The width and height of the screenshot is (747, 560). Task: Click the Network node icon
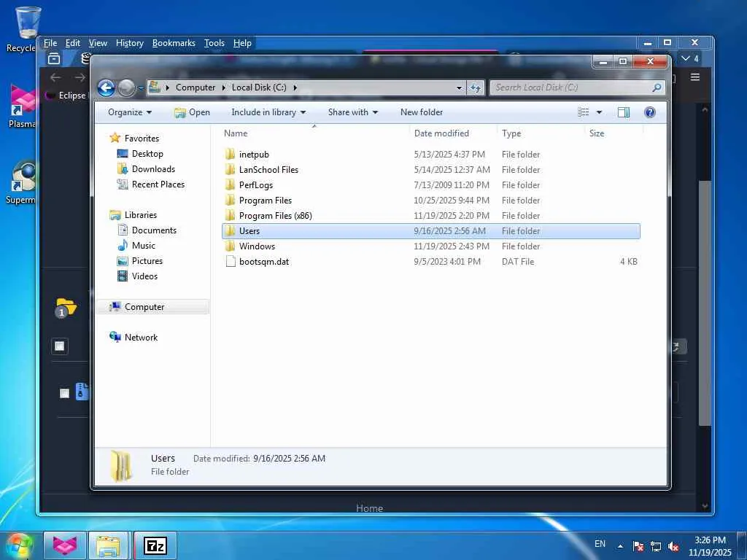coord(115,337)
